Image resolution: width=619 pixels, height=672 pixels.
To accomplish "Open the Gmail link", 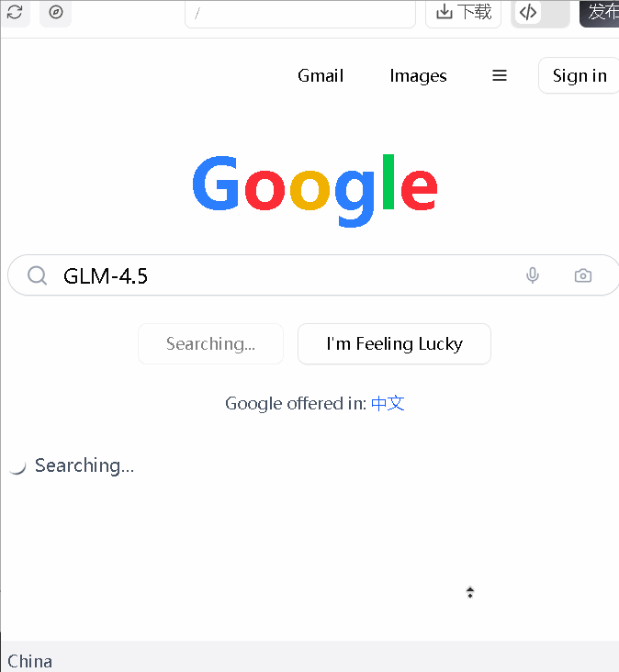I will tap(321, 75).
